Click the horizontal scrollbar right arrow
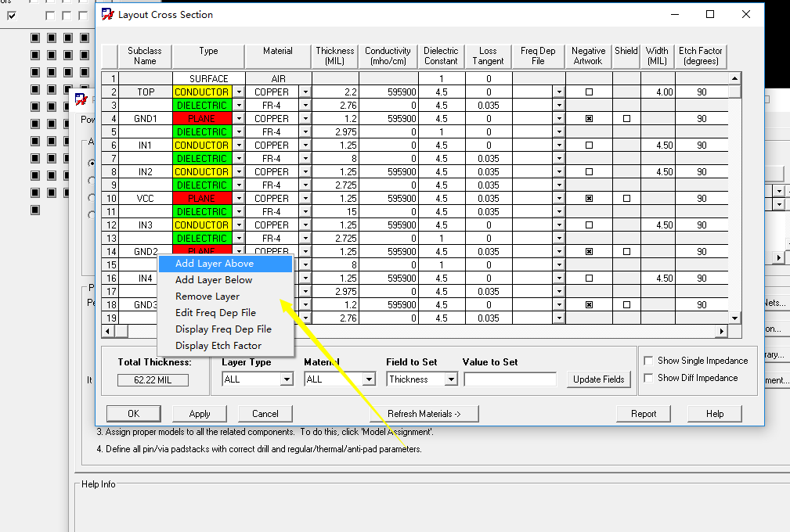The image size is (790, 532). pos(722,332)
